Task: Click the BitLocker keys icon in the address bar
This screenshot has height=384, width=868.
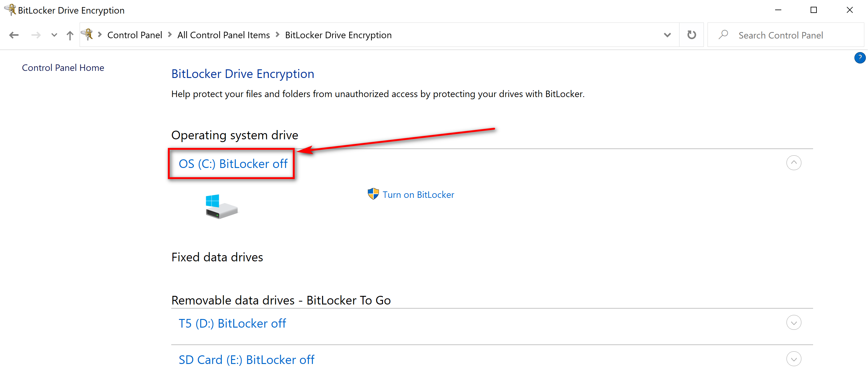Action: coord(88,34)
